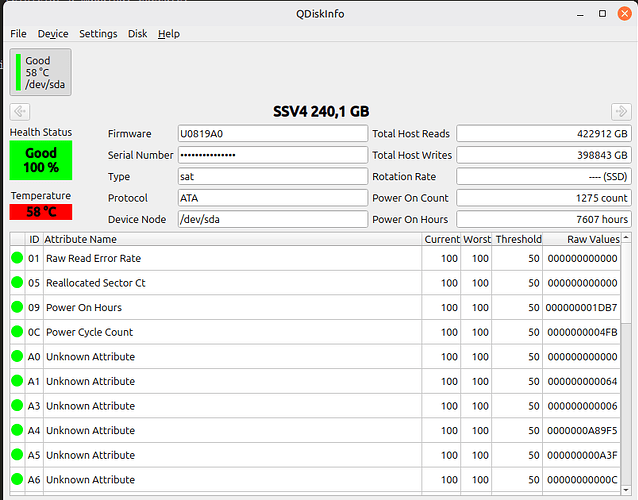Click green status dot for attribute A4
Screen dimensions: 638x500
point(17,430)
